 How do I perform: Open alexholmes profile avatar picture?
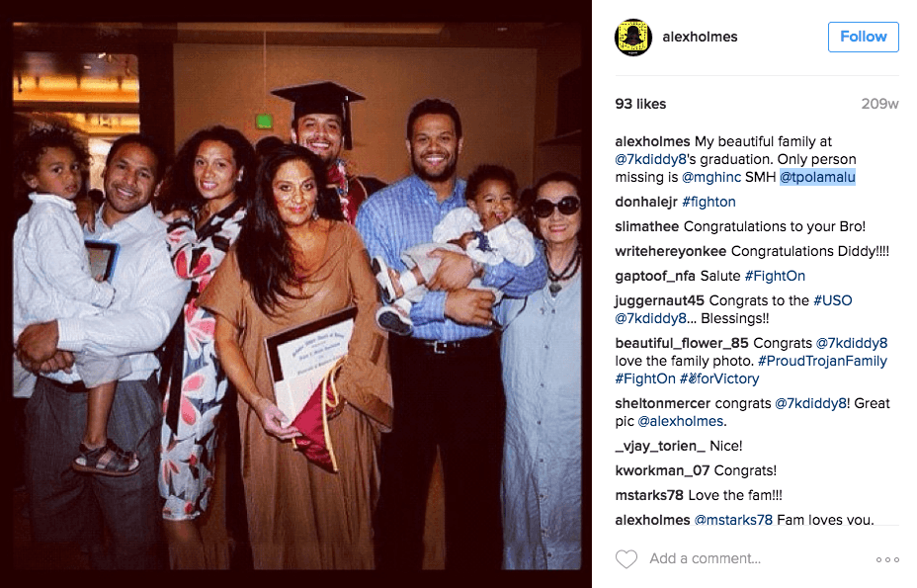[x=632, y=37]
